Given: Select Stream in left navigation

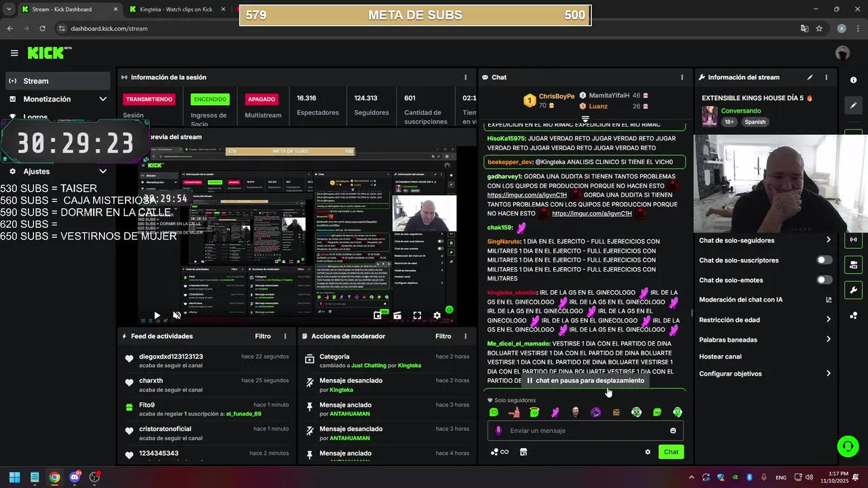Looking at the screenshot, I should click(58, 81).
